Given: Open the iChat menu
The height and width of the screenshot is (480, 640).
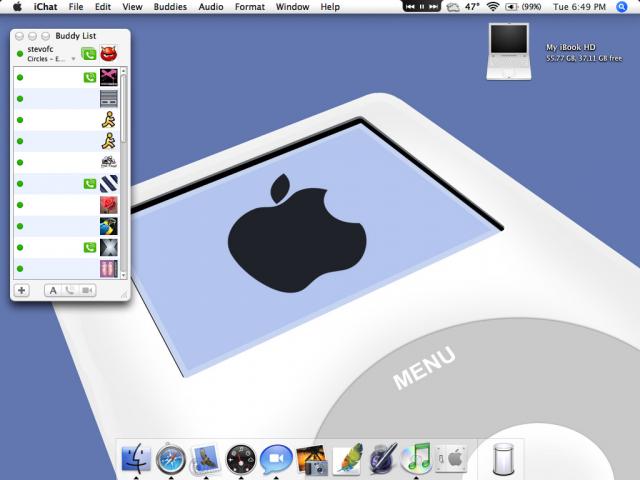Looking at the screenshot, I should point(45,7).
